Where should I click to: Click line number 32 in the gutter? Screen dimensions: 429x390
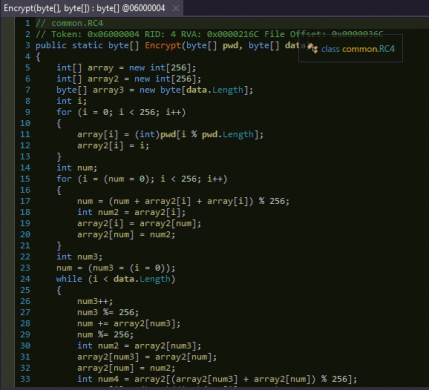[25, 368]
